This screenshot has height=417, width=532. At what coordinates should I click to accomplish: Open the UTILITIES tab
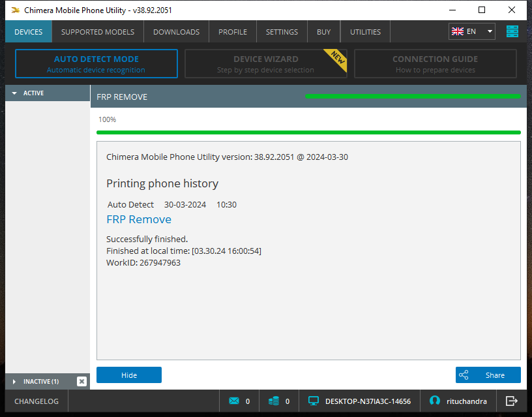[365, 31]
